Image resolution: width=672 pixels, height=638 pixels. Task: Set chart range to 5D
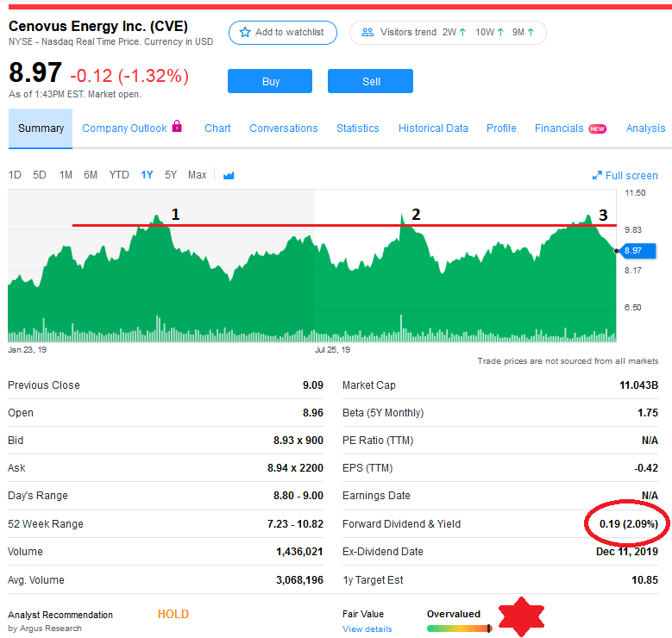click(40, 175)
